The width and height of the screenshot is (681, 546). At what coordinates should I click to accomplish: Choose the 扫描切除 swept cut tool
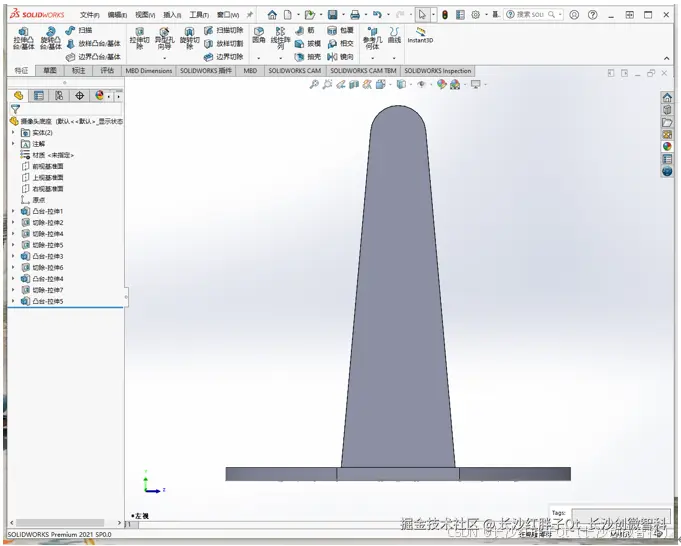pos(224,30)
